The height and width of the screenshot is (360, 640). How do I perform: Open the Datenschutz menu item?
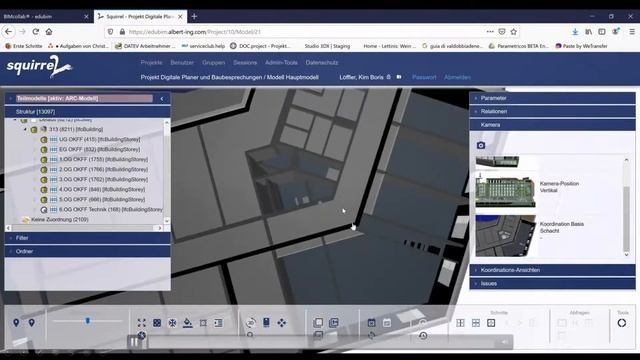322,62
